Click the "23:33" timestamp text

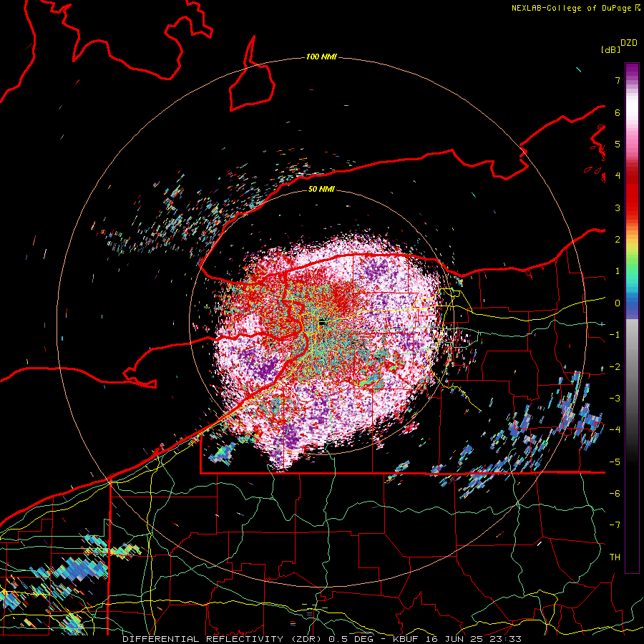click(507, 639)
